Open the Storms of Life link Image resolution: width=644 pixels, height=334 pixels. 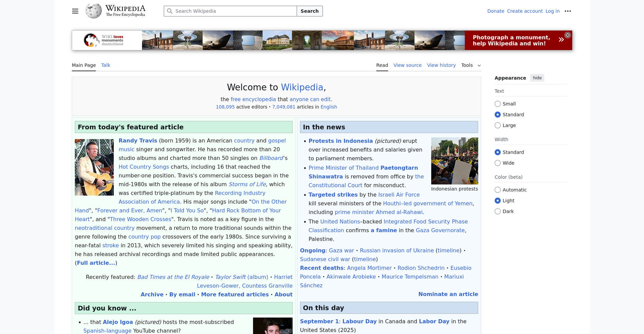pyautogui.click(x=247, y=184)
